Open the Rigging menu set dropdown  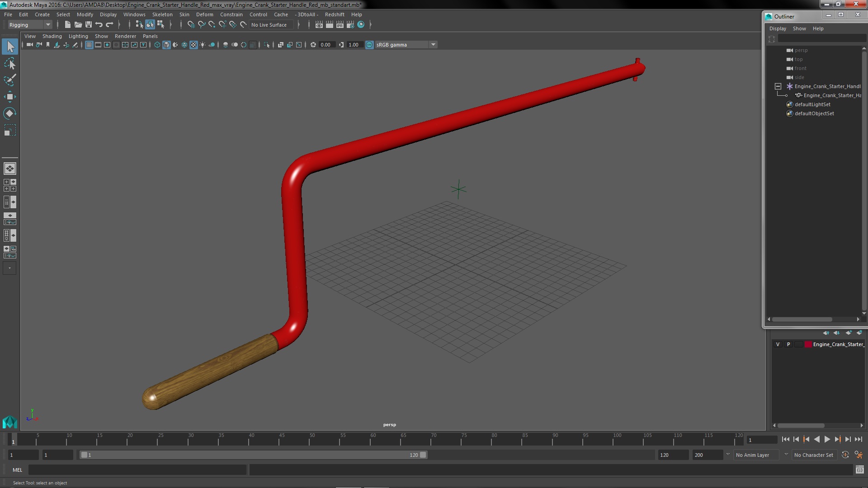(x=29, y=25)
